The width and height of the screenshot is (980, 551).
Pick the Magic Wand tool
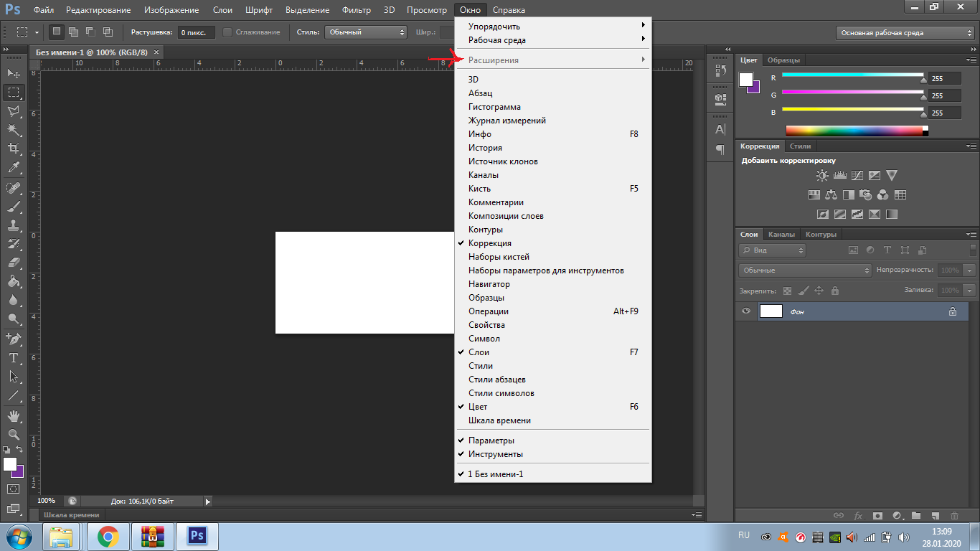pos(14,130)
